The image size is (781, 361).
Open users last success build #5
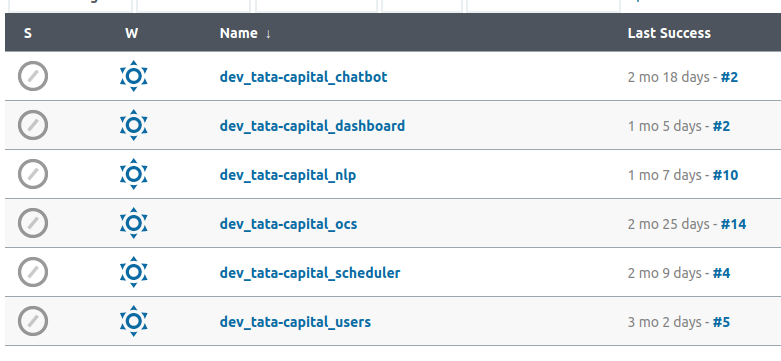tap(721, 322)
